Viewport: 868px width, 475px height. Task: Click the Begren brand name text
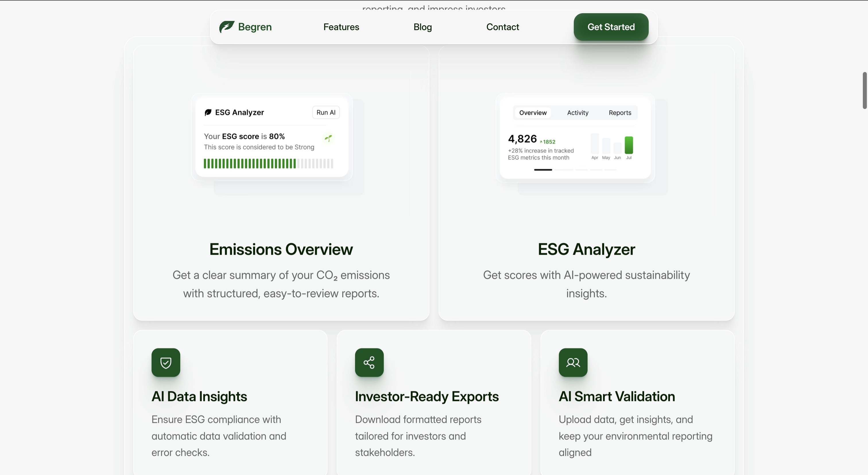pyautogui.click(x=255, y=27)
